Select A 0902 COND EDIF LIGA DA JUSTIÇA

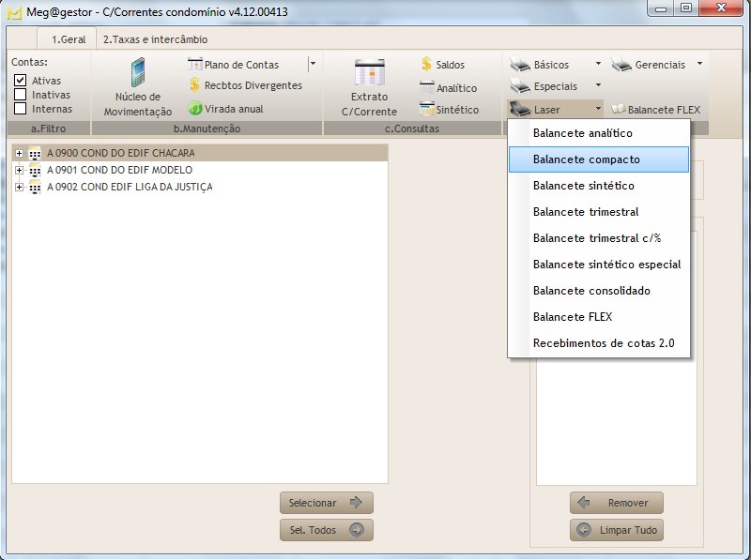click(130, 187)
